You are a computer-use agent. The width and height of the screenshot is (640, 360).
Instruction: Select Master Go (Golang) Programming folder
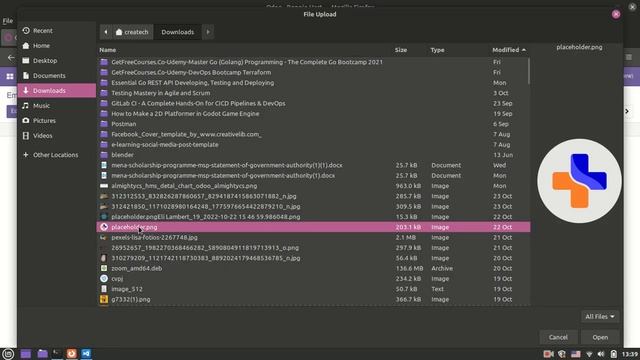tap(313, 62)
